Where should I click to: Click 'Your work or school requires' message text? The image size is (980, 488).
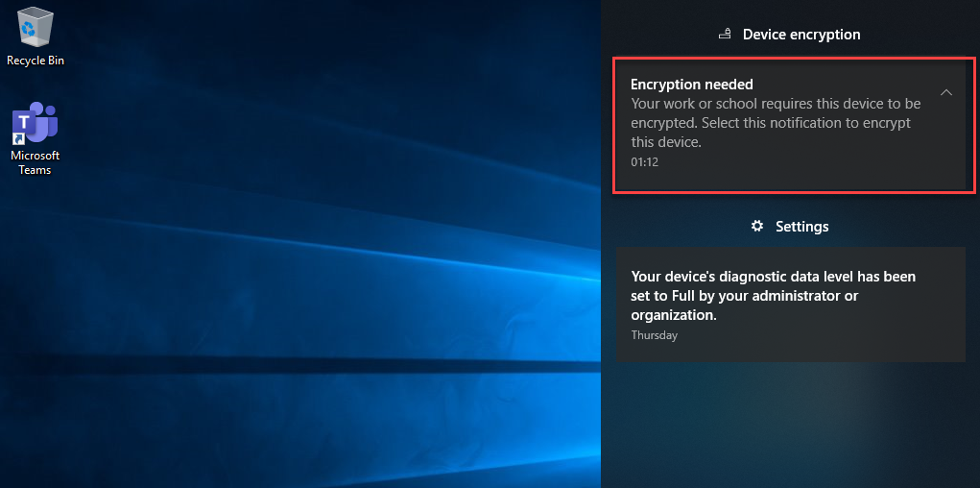tap(776, 123)
